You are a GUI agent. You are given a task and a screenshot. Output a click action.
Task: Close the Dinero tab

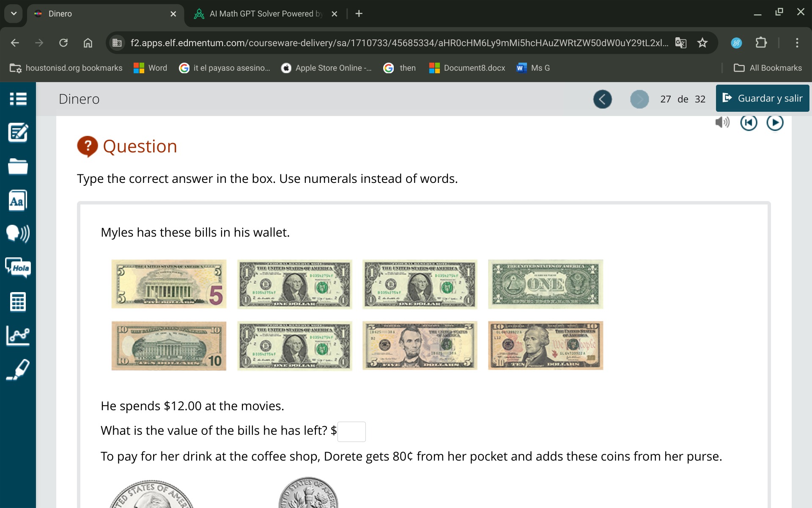coord(173,14)
